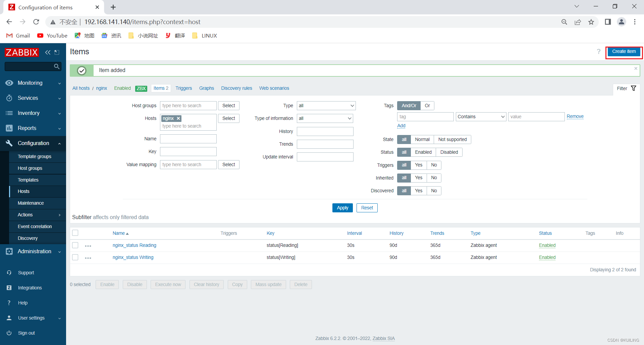Set State filter to Normal
Image resolution: width=644 pixels, height=345 pixels.
[422, 139]
